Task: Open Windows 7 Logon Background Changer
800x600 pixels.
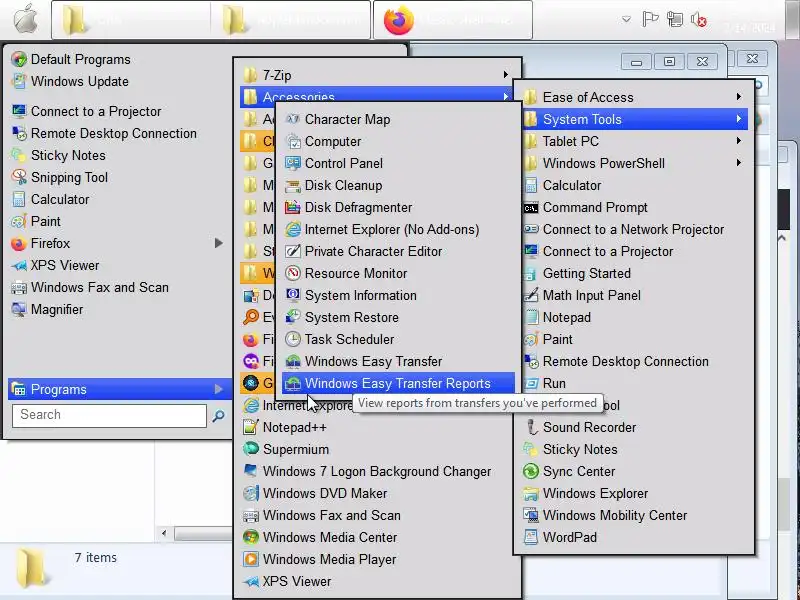Action: (378, 471)
